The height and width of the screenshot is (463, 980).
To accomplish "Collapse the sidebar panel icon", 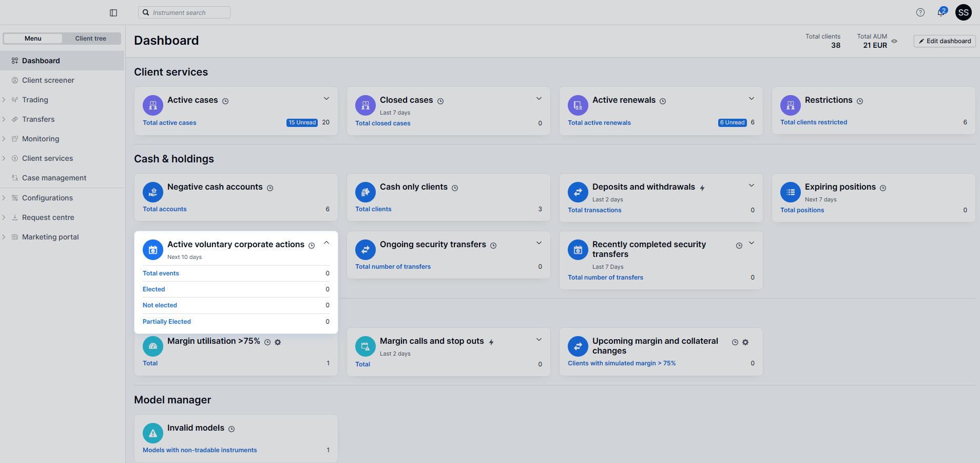I will (113, 13).
